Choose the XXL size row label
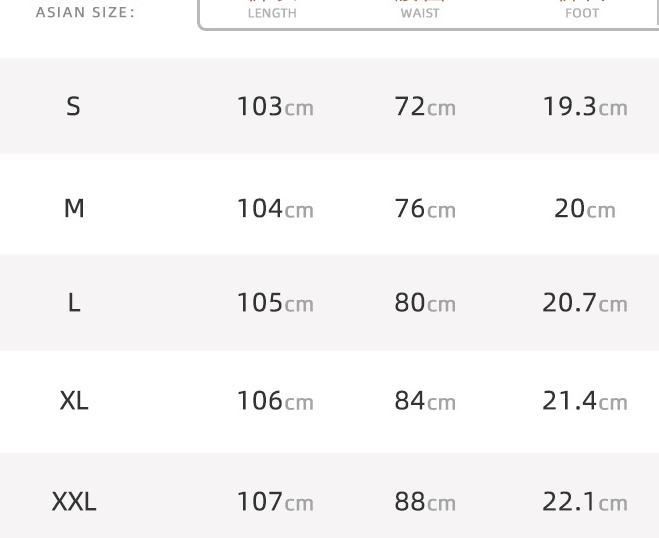 pyautogui.click(x=74, y=501)
